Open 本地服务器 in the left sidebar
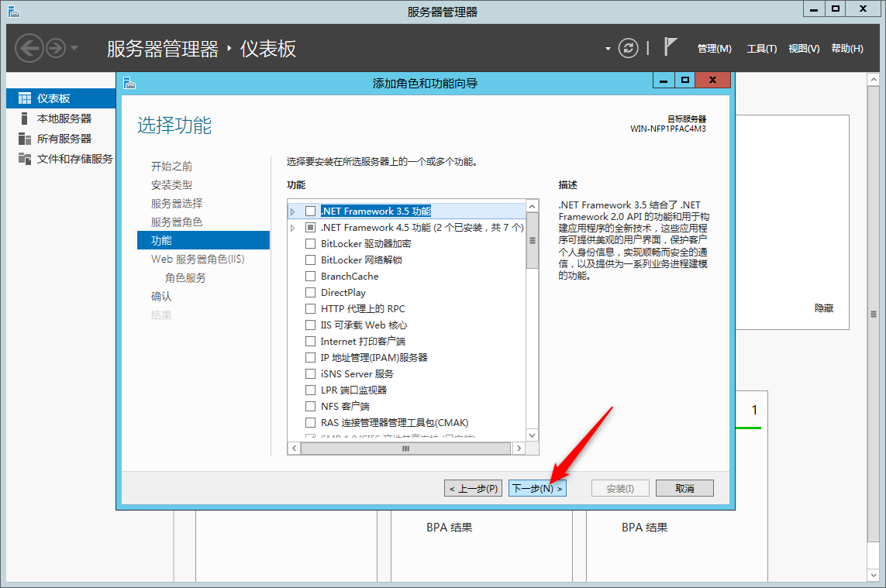The height and width of the screenshot is (588, 886). [x=64, y=119]
